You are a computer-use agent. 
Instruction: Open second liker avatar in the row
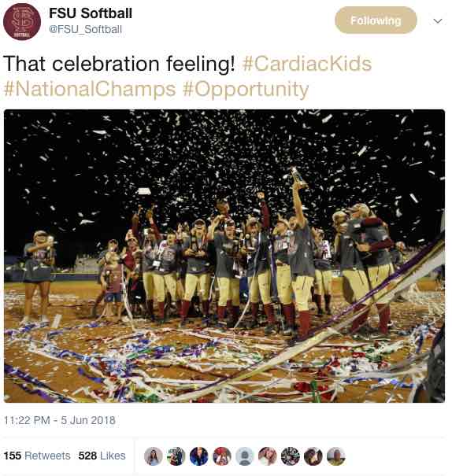click(176, 456)
